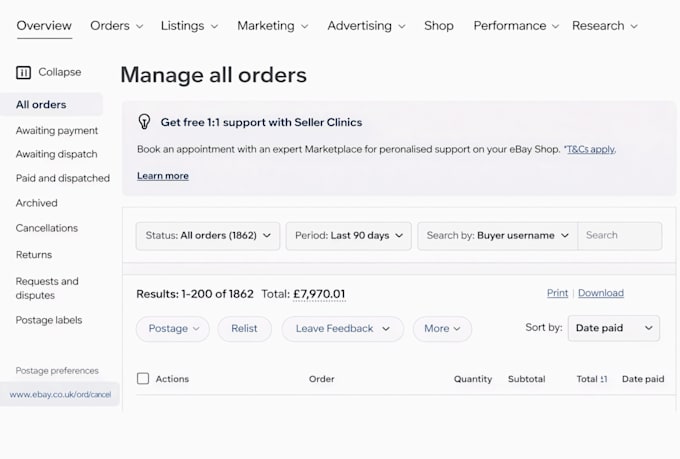This screenshot has width=680, height=459.
Task: Click the Date paid column header
Action: (643, 379)
